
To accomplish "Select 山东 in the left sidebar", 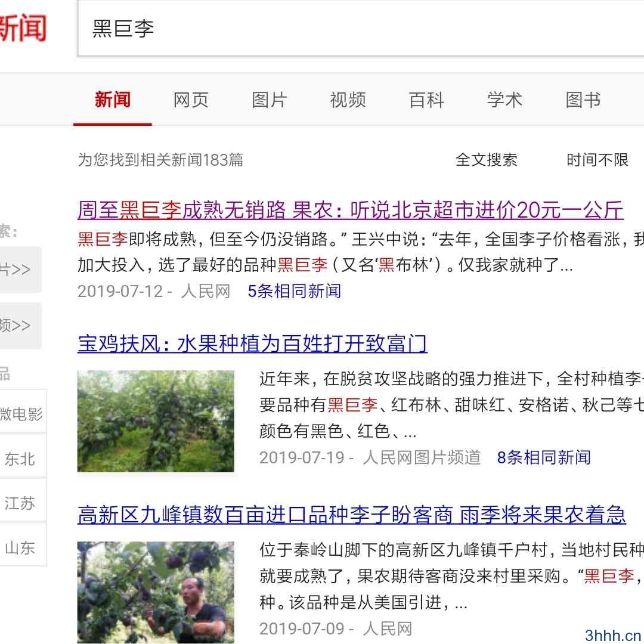I will [x=20, y=547].
